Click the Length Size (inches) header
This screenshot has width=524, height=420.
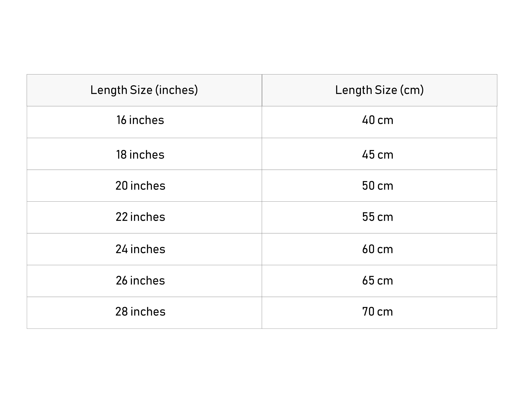tap(144, 90)
